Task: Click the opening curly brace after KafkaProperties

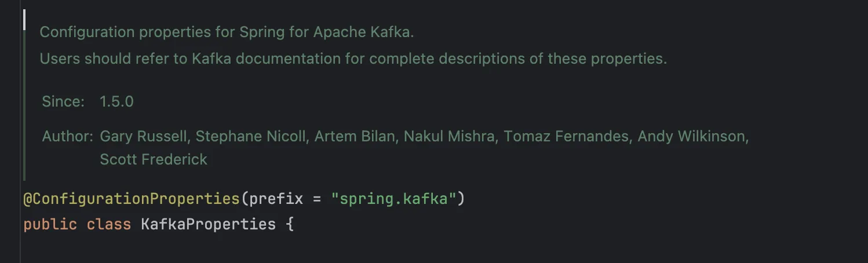Action: pos(290,224)
